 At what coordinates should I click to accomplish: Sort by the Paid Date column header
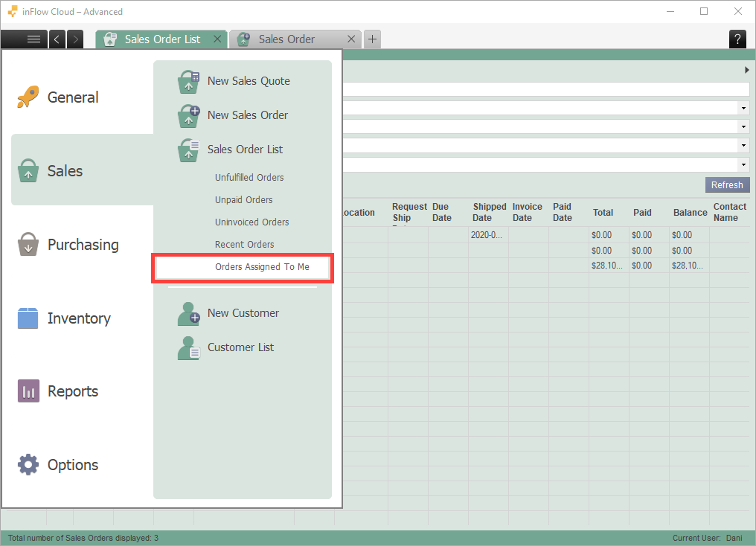pos(568,212)
